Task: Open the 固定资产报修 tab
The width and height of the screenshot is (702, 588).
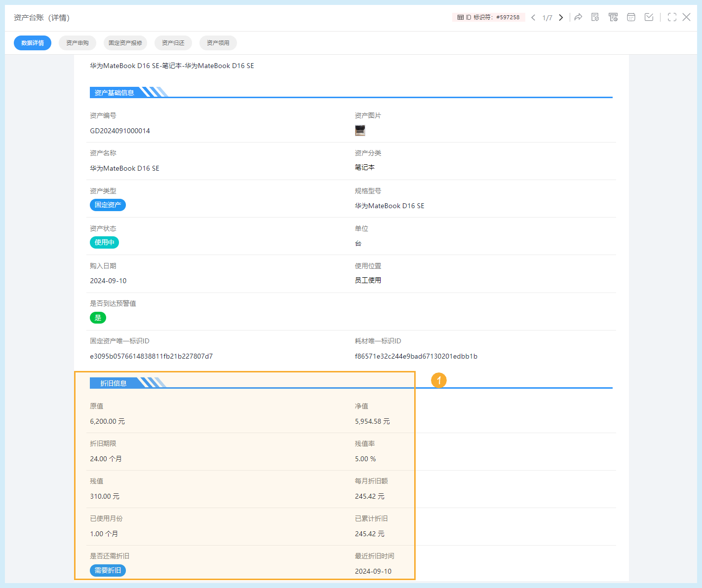Action: pyautogui.click(x=125, y=43)
